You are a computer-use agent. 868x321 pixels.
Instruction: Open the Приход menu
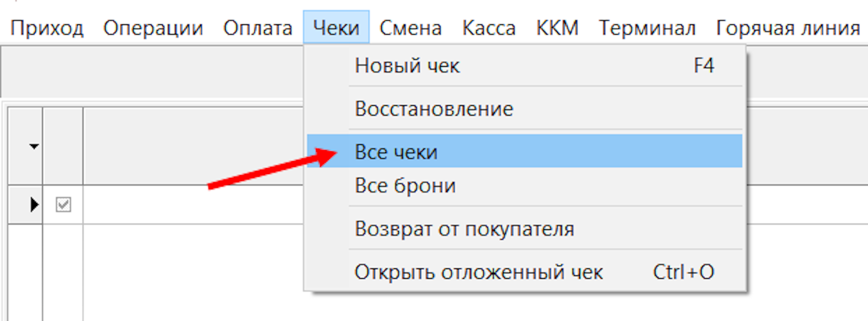(47, 28)
